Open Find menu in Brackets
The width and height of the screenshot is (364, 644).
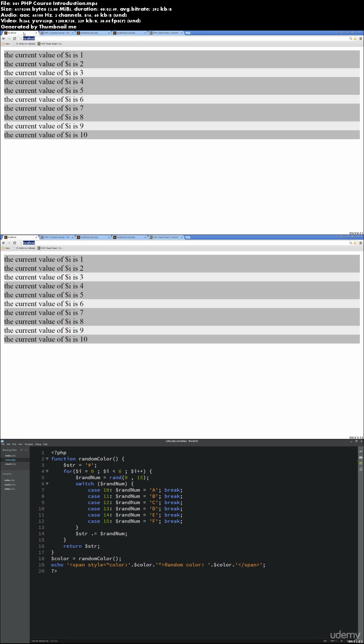[x=14, y=444]
